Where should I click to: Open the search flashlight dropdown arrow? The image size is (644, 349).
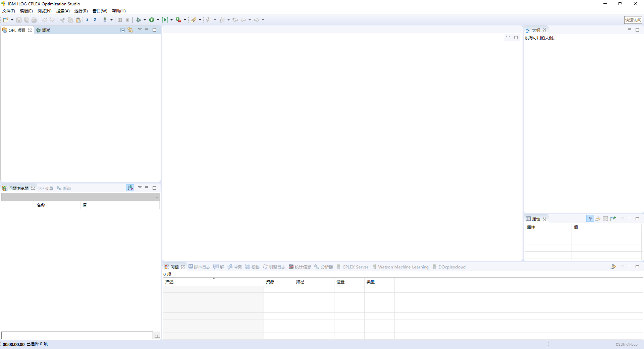pos(200,20)
